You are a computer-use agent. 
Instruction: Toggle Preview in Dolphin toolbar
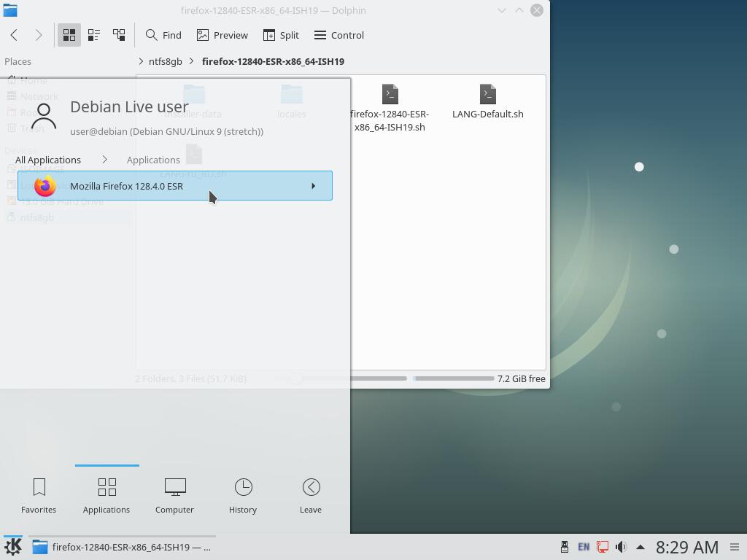tap(222, 35)
